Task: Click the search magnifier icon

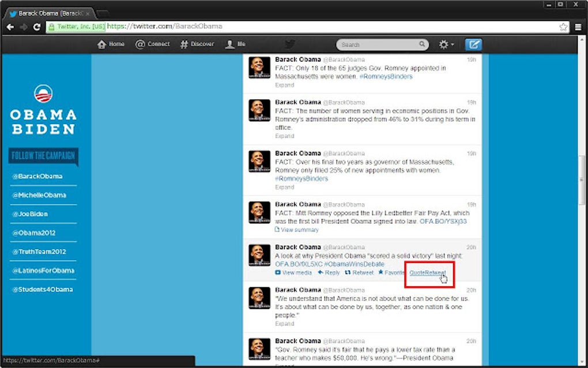Action: pos(423,44)
